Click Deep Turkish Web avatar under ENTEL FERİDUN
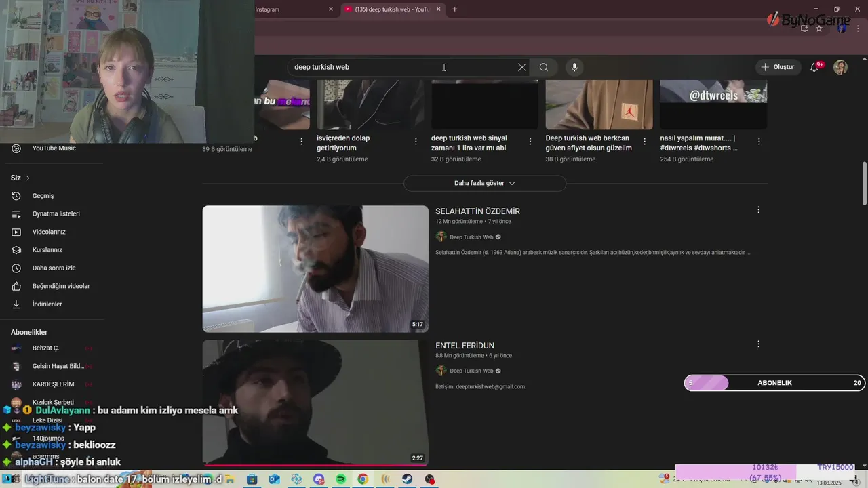868x488 pixels. pos(441,371)
